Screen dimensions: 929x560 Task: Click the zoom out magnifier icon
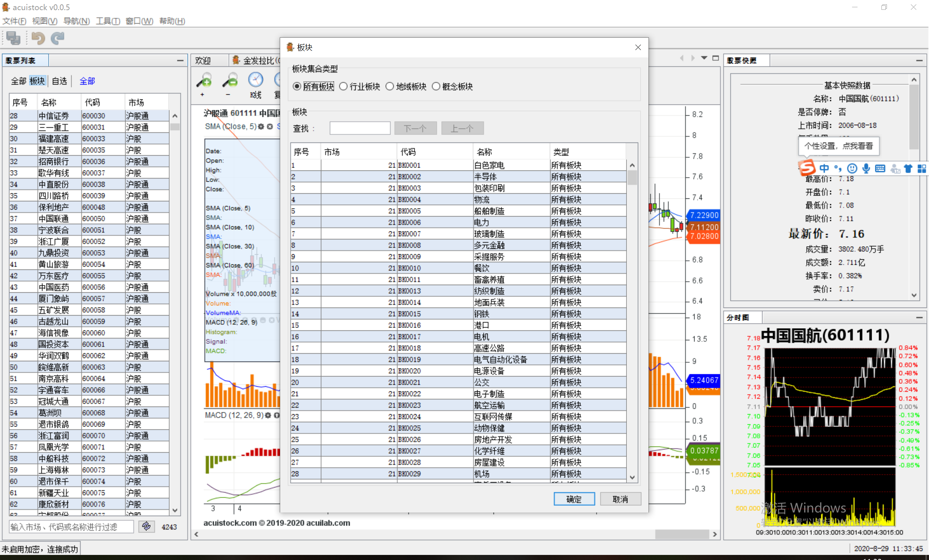click(230, 80)
